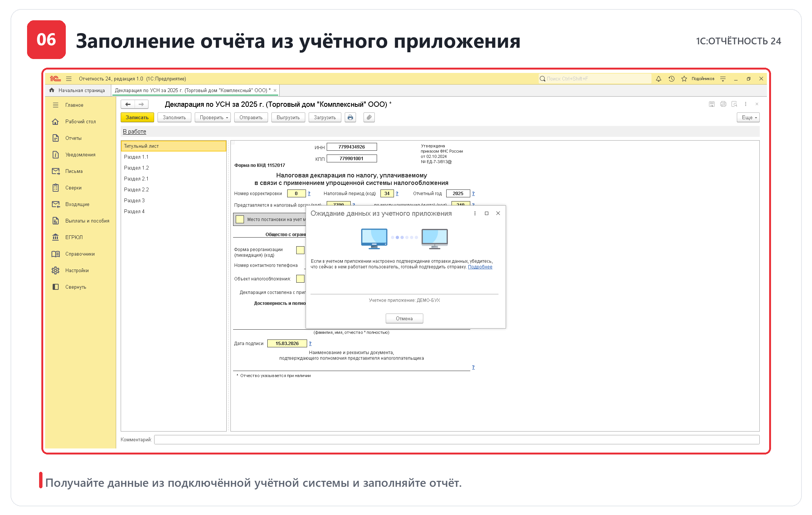Click the printer icon top right
The image size is (812, 515).
[723, 104]
